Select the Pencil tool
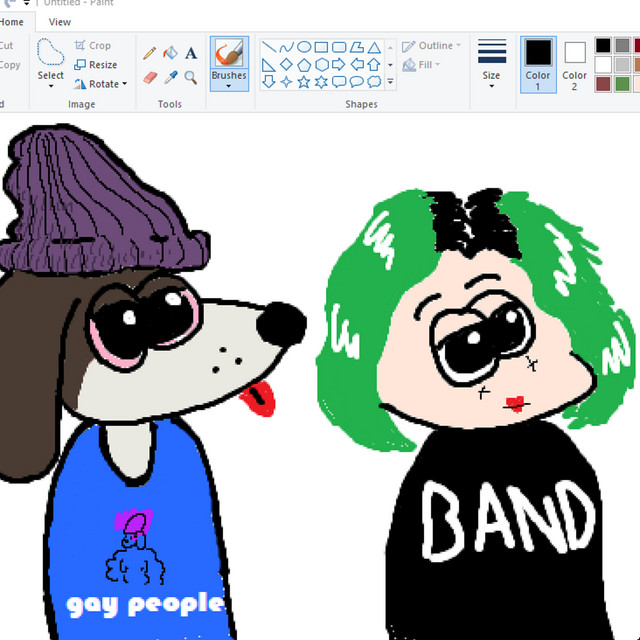Viewport: 640px width, 640px height. tap(150, 53)
